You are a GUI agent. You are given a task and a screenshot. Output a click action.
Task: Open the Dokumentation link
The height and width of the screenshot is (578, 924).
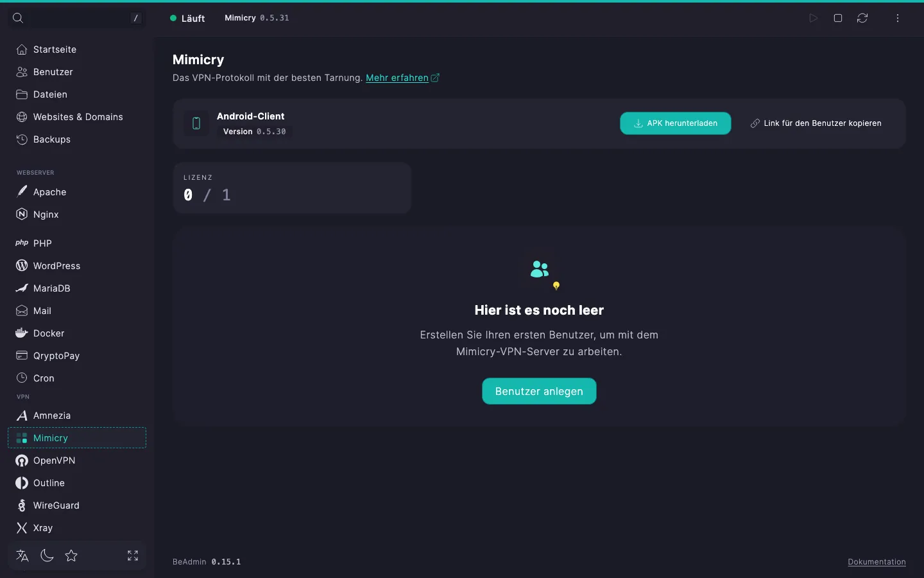click(x=877, y=562)
